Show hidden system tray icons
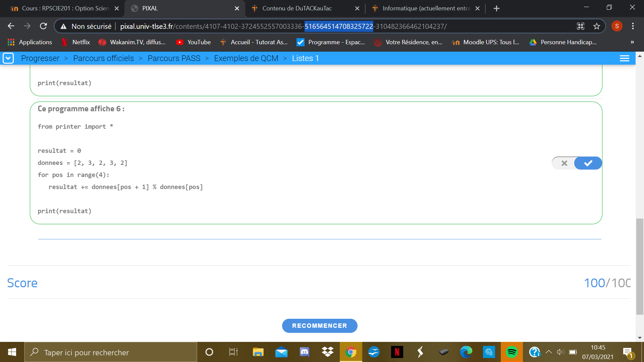This screenshot has height=362, width=644. coord(549,352)
